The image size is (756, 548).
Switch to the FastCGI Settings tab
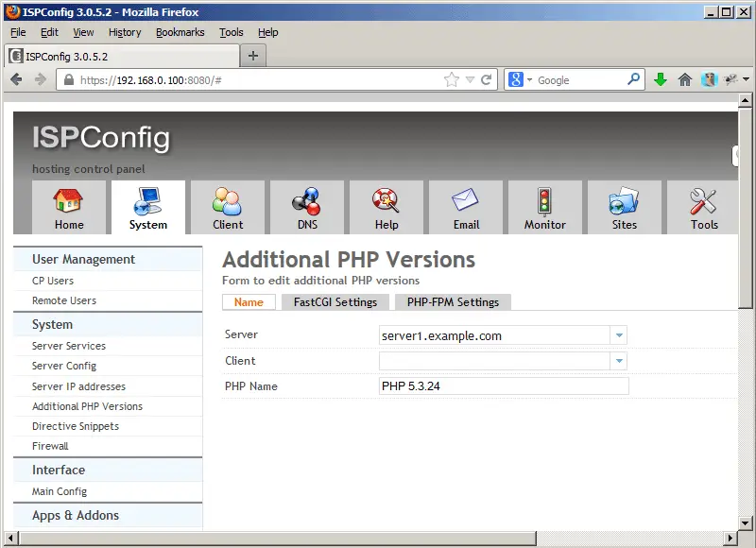(335, 302)
